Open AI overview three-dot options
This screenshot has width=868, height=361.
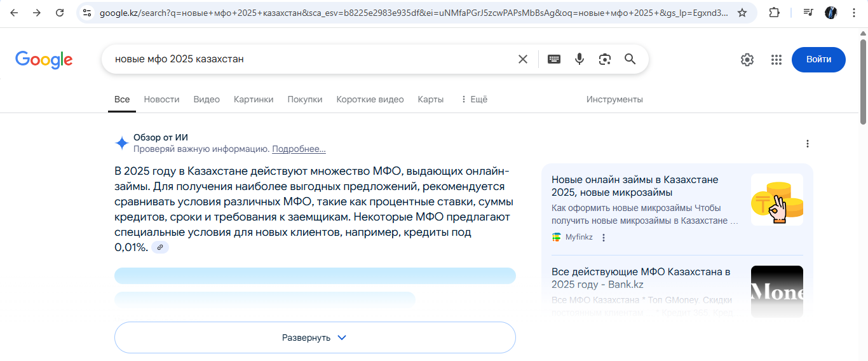[808, 144]
